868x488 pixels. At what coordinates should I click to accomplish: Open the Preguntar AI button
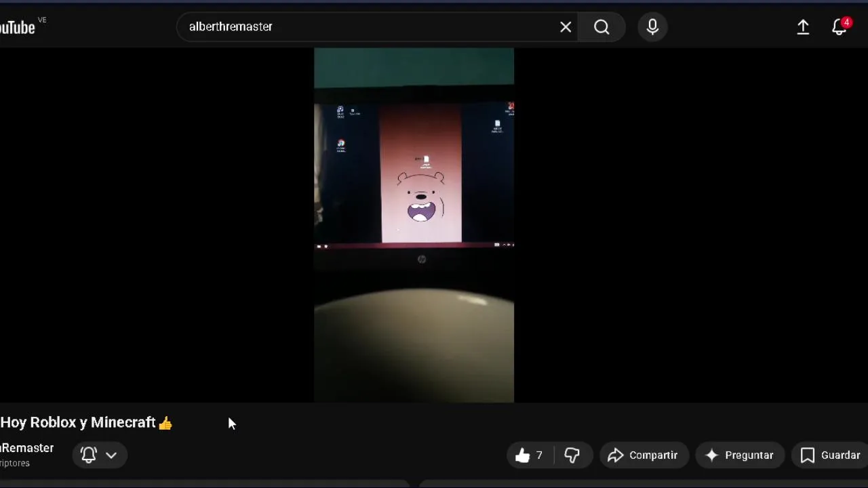(x=740, y=455)
